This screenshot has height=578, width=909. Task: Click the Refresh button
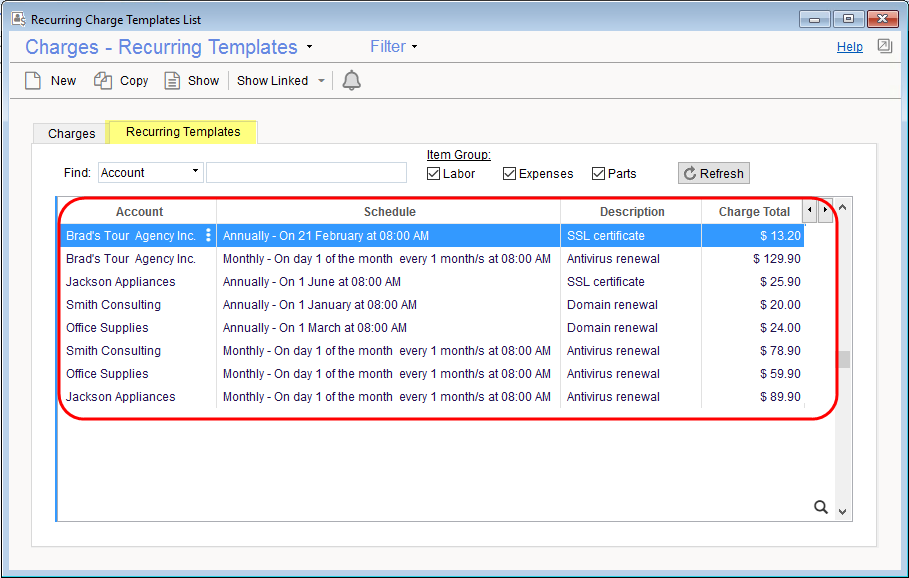coord(713,173)
